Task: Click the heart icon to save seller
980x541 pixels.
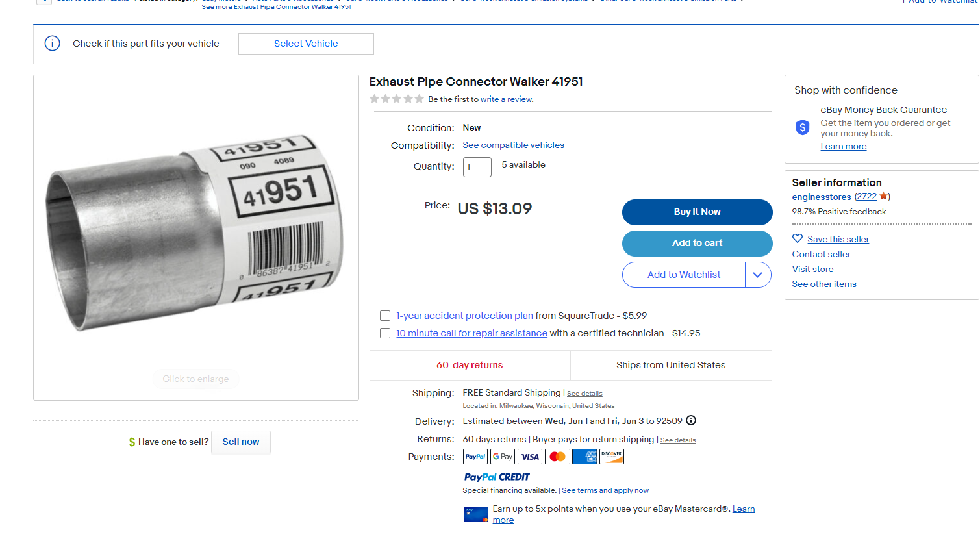Action: (x=798, y=238)
